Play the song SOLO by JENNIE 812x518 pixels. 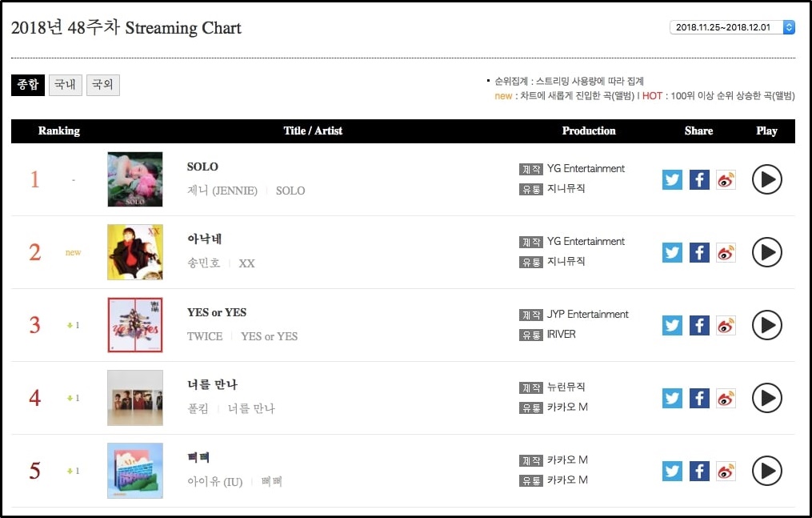point(766,179)
